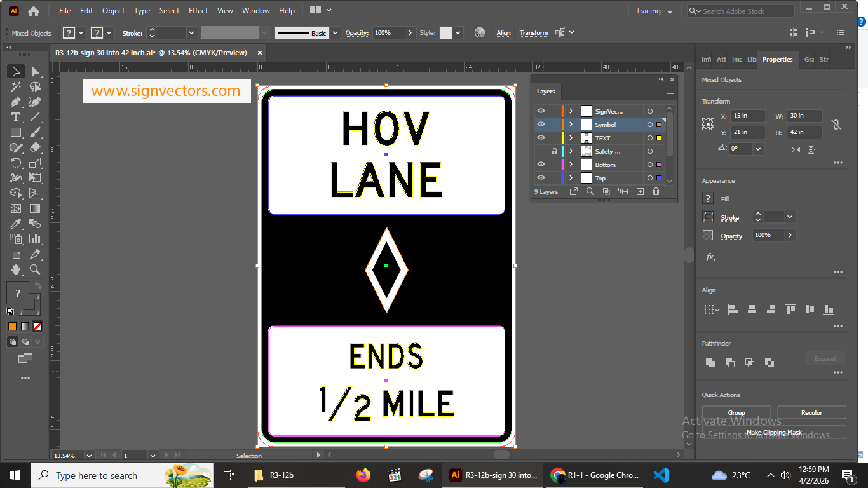Screen dimensions: 868x488
Task: Click the Delete Selection trash icon
Action: [x=656, y=191]
